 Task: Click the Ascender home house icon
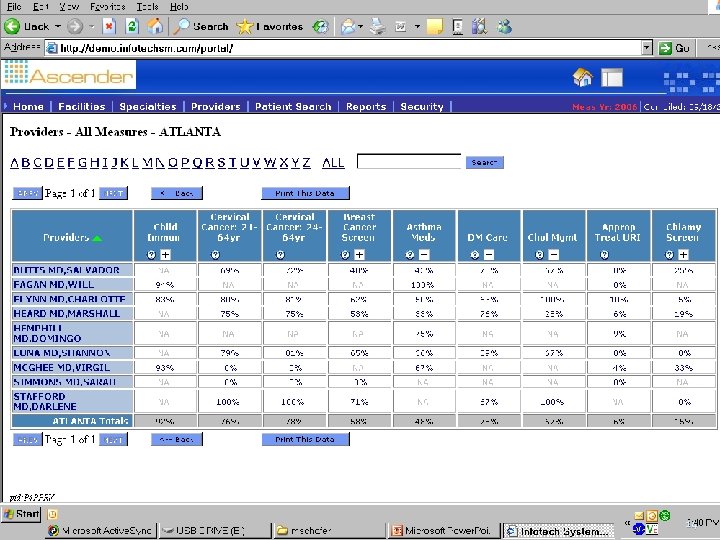(x=583, y=77)
